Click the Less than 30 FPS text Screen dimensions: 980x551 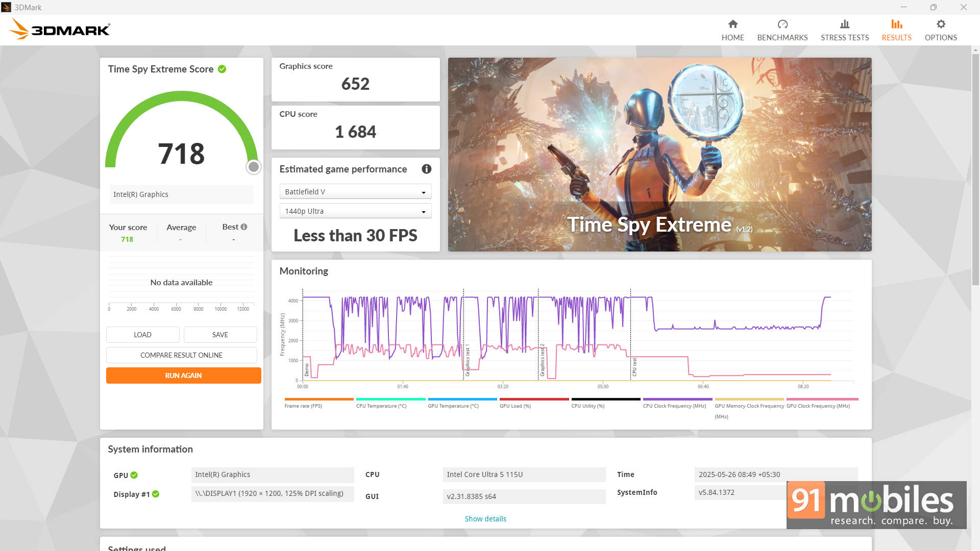tap(355, 235)
